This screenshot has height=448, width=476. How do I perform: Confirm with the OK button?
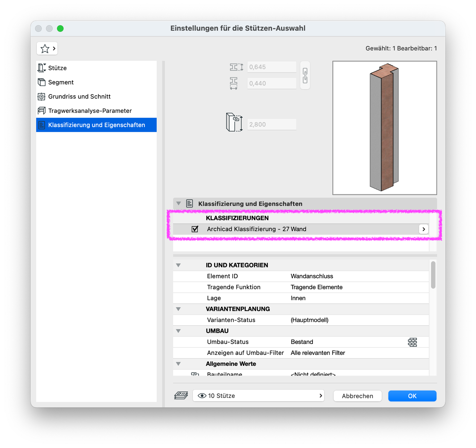pyautogui.click(x=412, y=396)
